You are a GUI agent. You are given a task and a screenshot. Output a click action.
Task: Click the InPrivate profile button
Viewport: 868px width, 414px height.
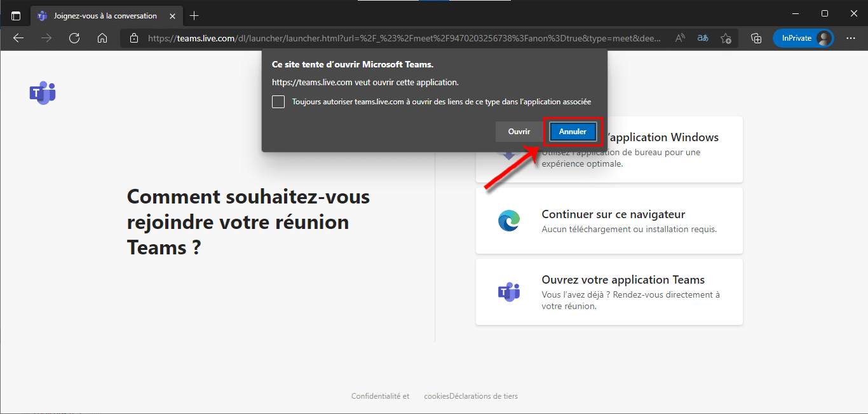click(x=803, y=38)
